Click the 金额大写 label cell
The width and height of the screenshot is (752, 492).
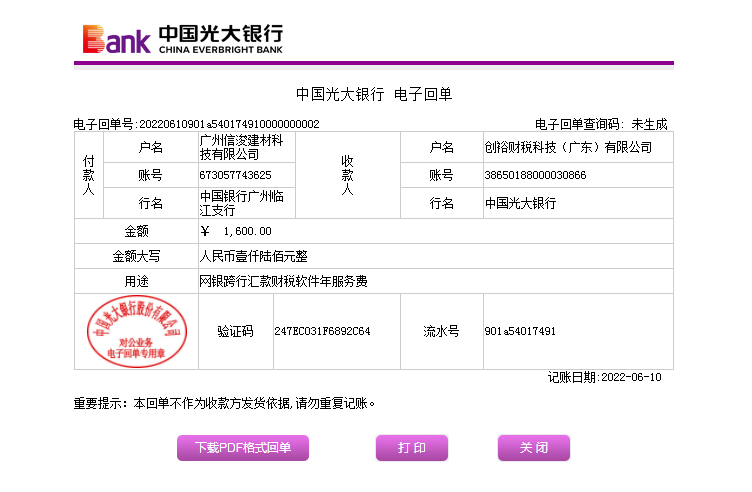136,256
